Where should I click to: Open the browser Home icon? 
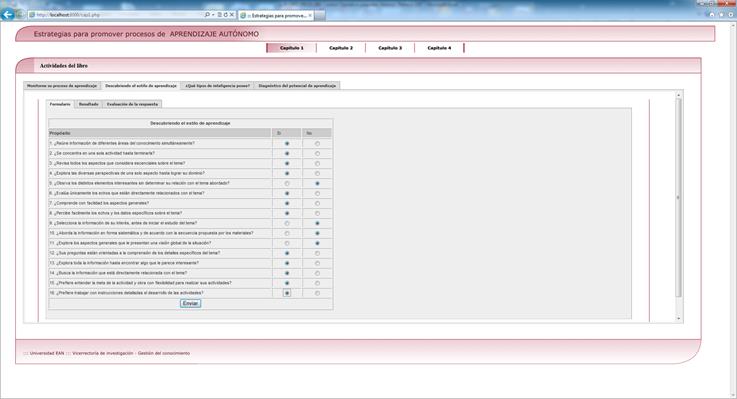tap(712, 15)
